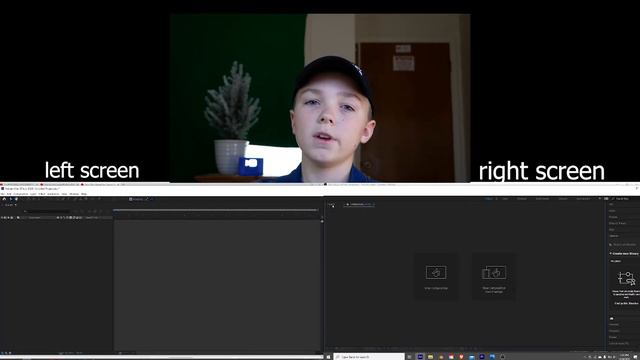Open the Help menu
This screenshot has width=640, height=360.
[84, 194]
